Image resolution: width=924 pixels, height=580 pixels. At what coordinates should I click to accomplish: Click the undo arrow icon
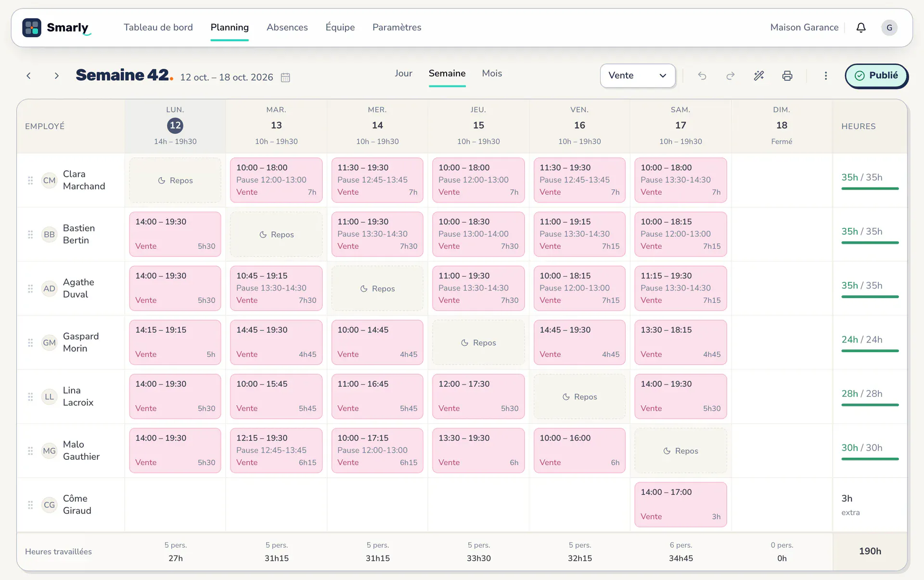click(x=702, y=76)
